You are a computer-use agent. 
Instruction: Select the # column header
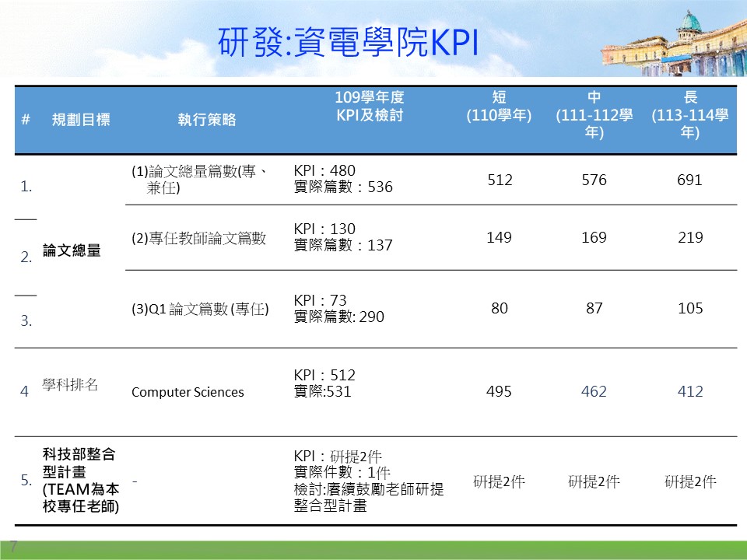pos(26,120)
